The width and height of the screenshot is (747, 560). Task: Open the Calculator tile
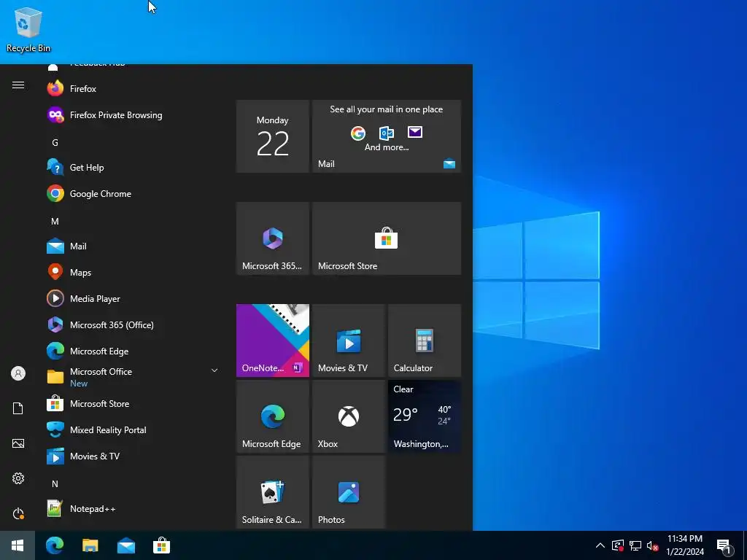pyautogui.click(x=425, y=341)
